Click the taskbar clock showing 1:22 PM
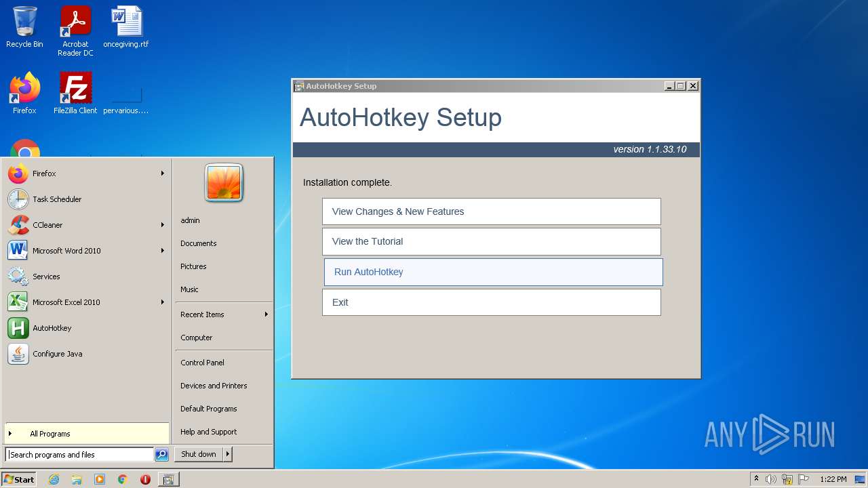Screen dimensions: 868x488 coord(833,479)
